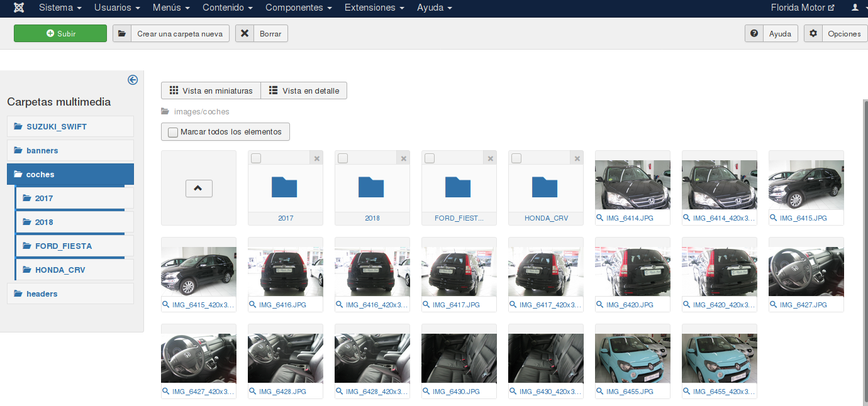Screen dimensions: 868x406
Task: Delete HONDA_CRV folder with its X icon
Action: click(577, 158)
